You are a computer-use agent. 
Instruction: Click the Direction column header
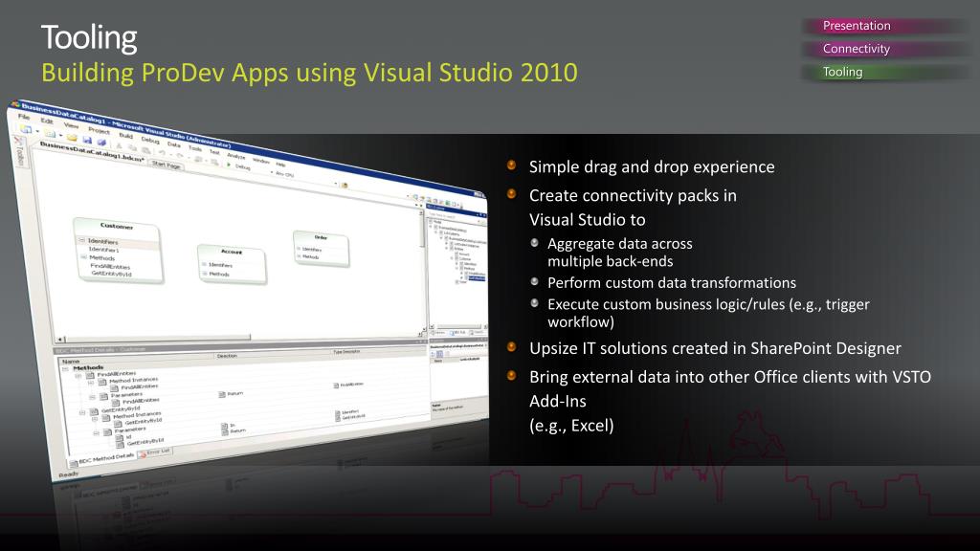227,356
